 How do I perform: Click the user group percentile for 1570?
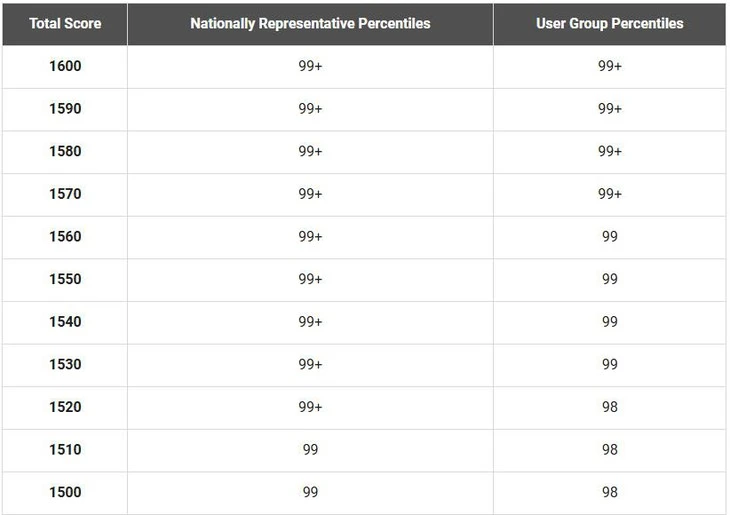coord(609,194)
